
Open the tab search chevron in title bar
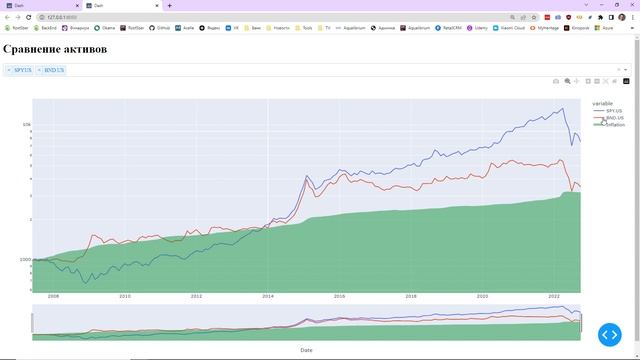[586, 5]
